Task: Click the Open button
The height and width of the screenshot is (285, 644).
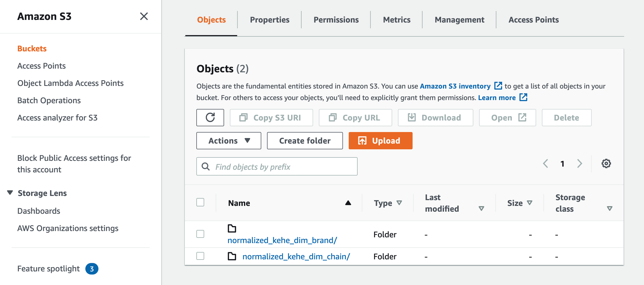Action: pos(508,118)
